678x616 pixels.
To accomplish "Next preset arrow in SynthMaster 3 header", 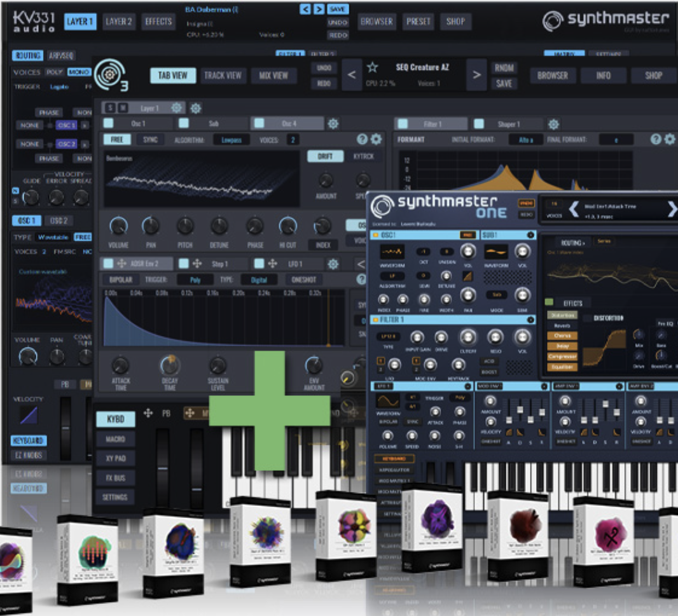I will click(476, 75).
